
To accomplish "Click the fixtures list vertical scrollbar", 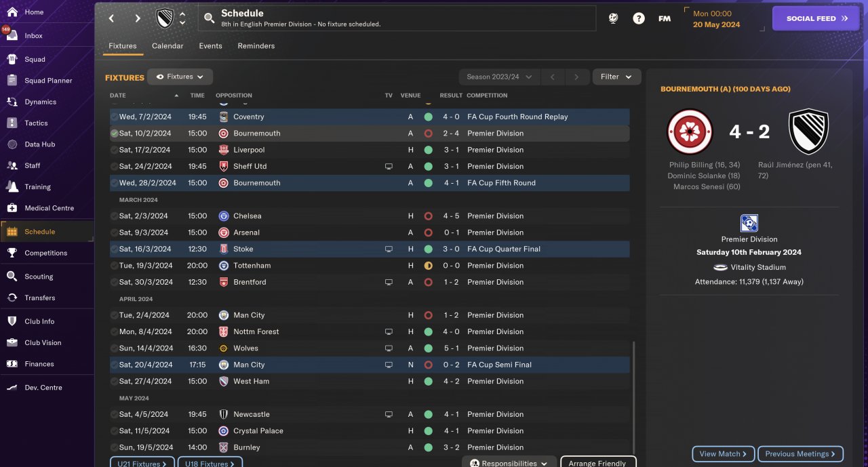I will click(x=633, y=397).
